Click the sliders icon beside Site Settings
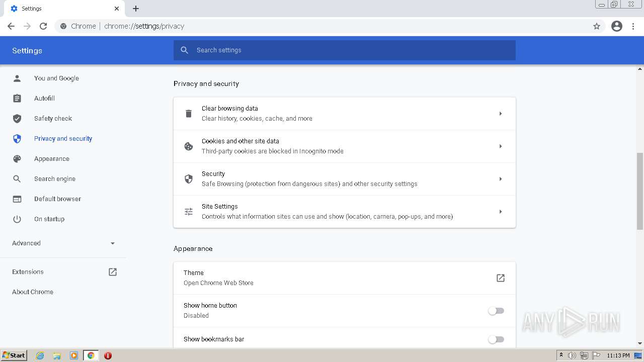The width and height of the screenshot is (644, 362). pos(189,212)
